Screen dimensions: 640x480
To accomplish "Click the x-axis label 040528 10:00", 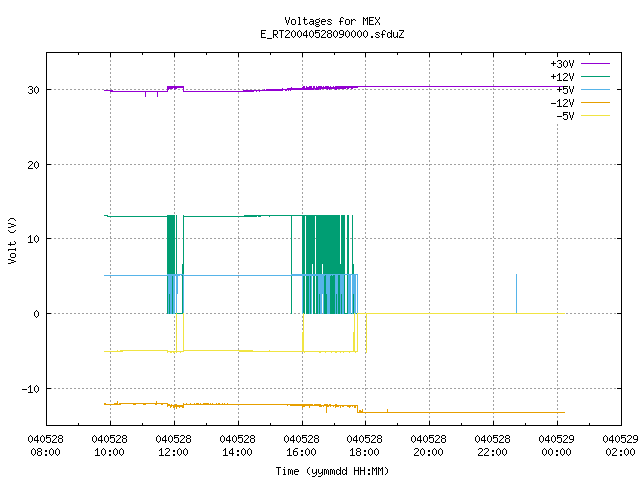I will [109, 446].
